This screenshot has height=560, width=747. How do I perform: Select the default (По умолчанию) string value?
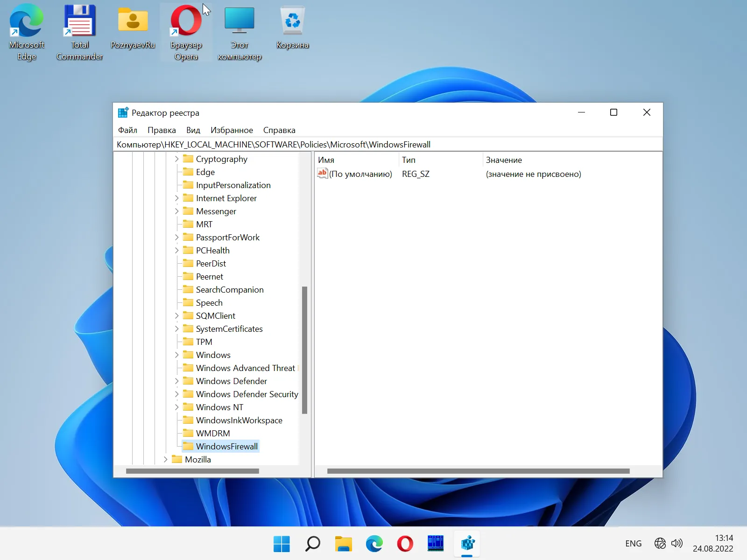(x=360, y=174)
